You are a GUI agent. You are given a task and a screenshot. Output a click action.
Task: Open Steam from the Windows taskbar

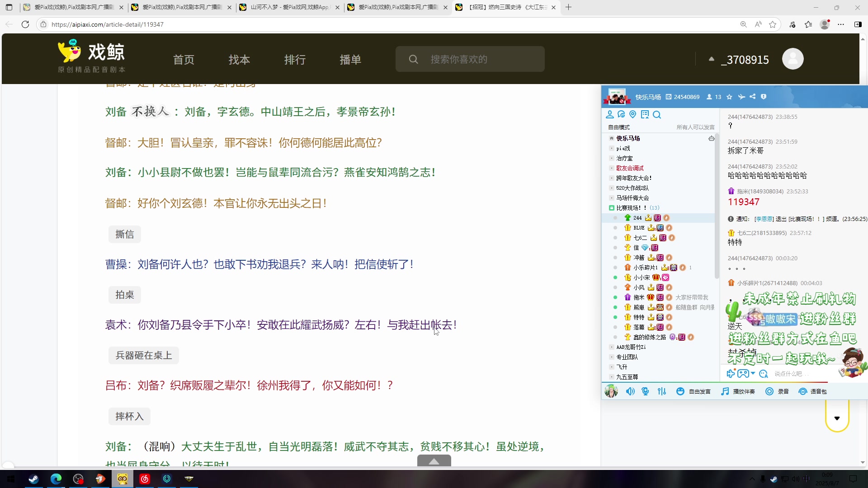33,479
